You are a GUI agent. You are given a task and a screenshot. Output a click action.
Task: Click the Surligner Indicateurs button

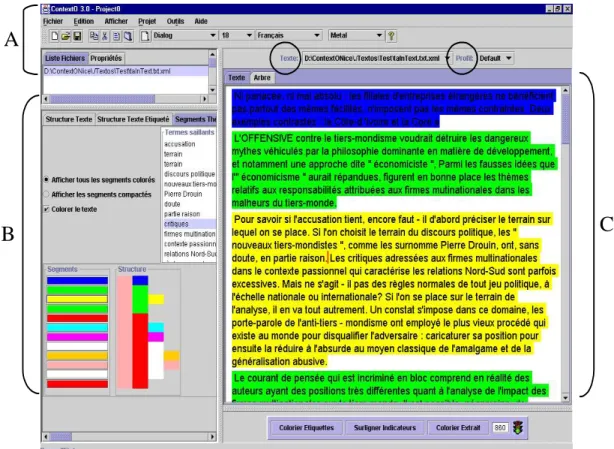pyautogui.click(x=385, y=427)
